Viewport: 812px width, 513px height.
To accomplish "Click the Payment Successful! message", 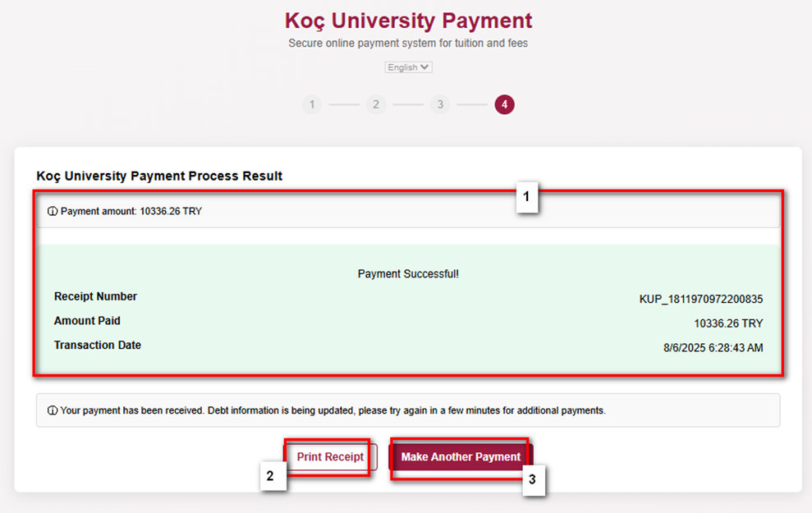I will 408,274.
